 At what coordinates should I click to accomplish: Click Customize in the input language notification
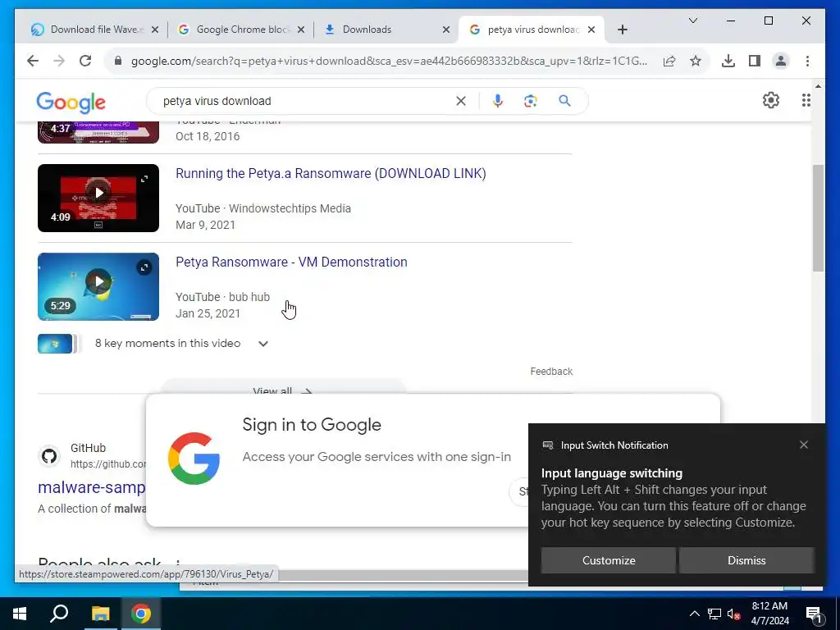click(609, 560)
